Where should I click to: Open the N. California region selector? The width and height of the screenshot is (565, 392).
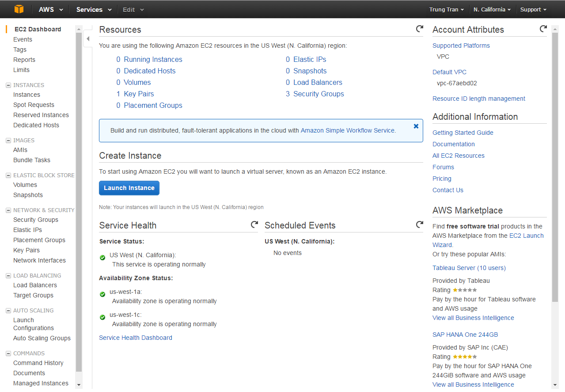492,9
